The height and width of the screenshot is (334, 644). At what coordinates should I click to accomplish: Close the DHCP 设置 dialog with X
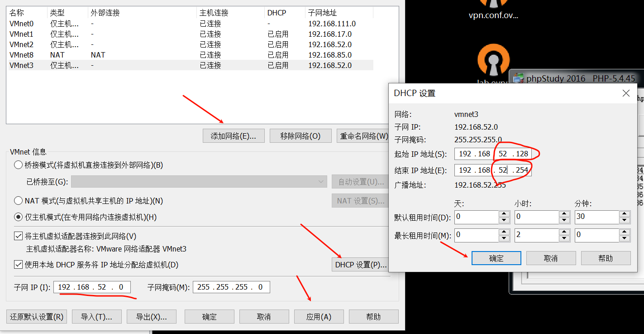pos(626,93)
